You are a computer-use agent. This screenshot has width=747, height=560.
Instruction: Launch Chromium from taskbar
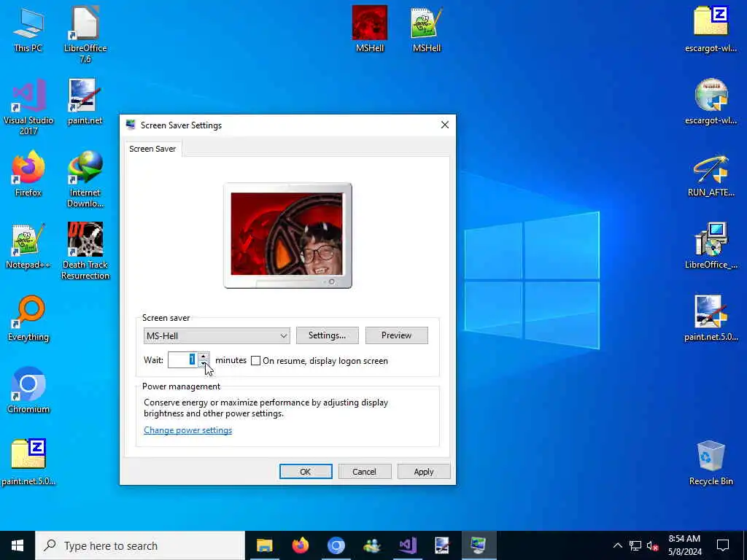click(x=336, y=545)
